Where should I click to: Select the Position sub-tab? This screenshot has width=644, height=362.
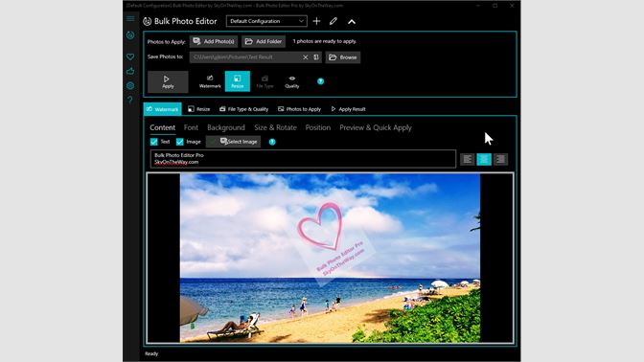point(318,127)
